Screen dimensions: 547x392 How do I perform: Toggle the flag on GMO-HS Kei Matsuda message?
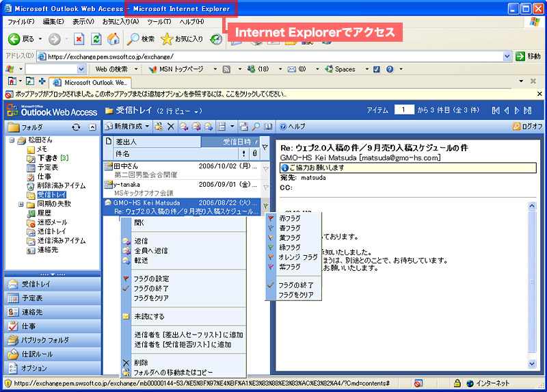(x=265, y=206)
